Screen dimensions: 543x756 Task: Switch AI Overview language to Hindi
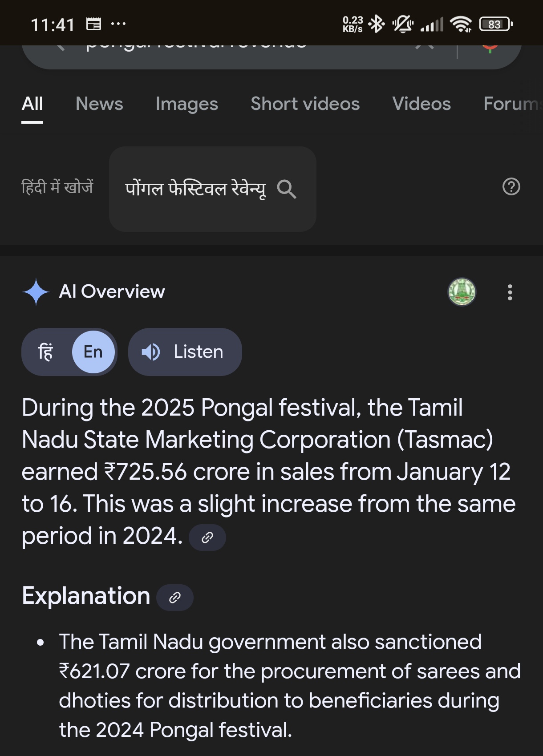pyautogui.click(x=46, y=352)
